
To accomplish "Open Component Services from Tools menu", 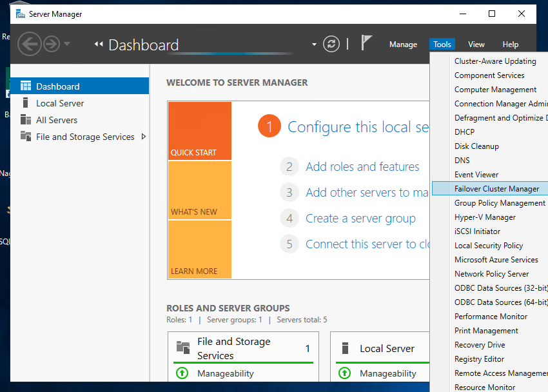I will tap(490, 75).
